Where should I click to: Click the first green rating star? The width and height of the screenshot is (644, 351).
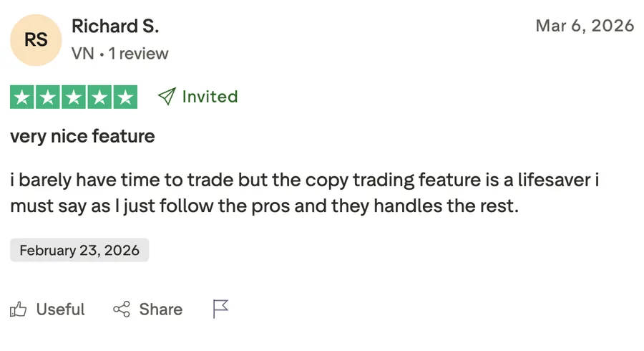pos(22,97)
